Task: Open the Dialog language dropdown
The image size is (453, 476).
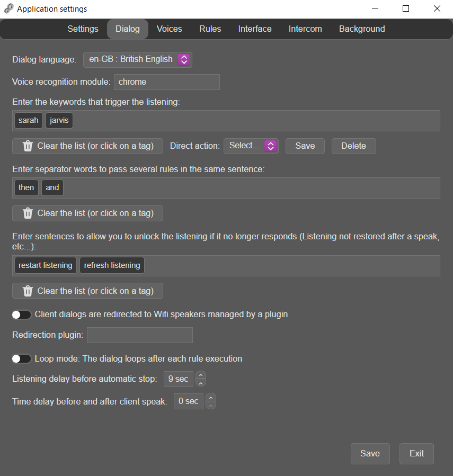Action: tap(138, 59)
